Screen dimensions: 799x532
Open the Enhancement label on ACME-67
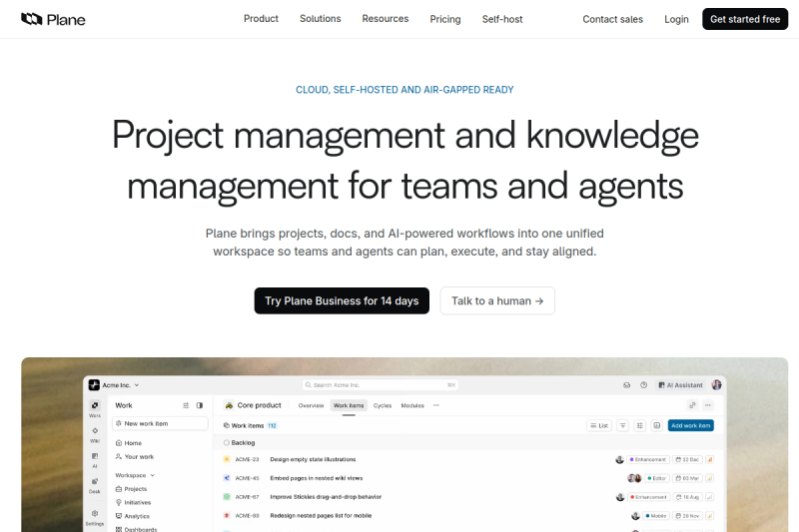tap(648, 497)
